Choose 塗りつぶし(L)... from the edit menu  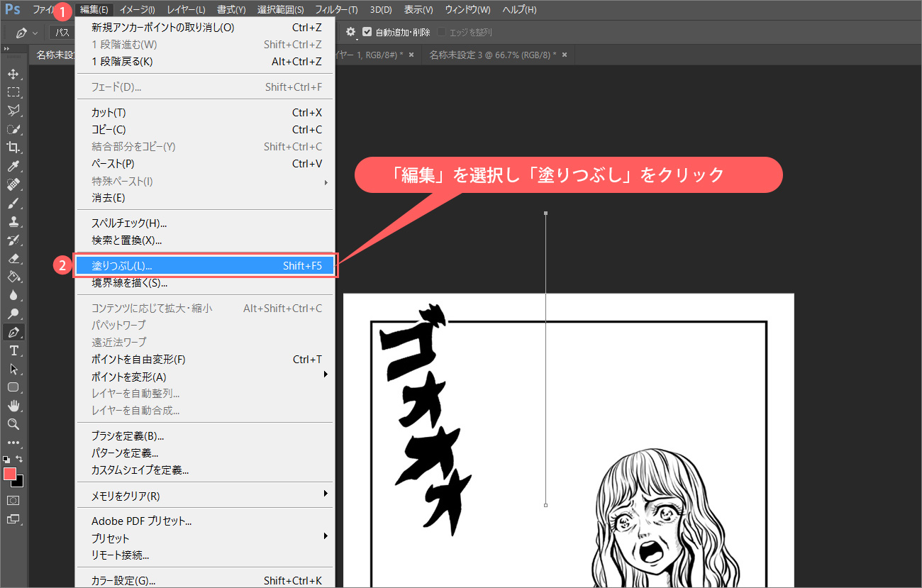point(204,266)
